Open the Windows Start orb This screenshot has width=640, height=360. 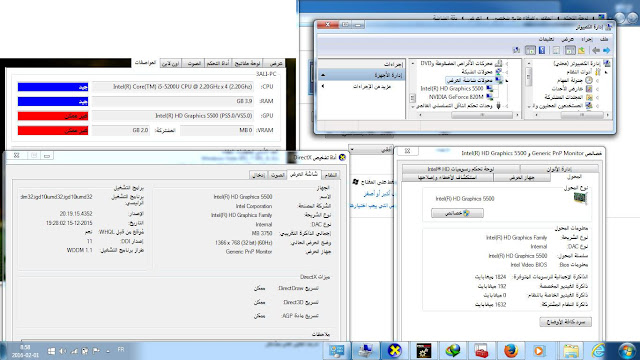[627, 351]
